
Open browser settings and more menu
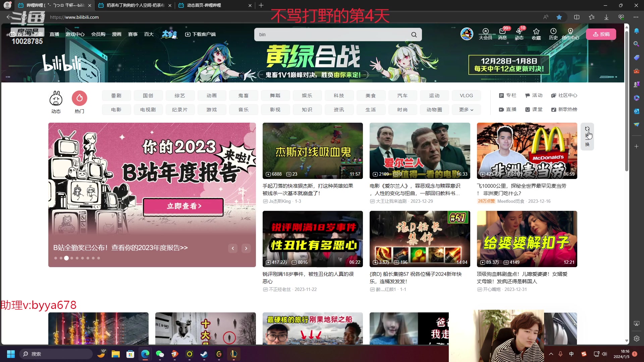(636, 17)
